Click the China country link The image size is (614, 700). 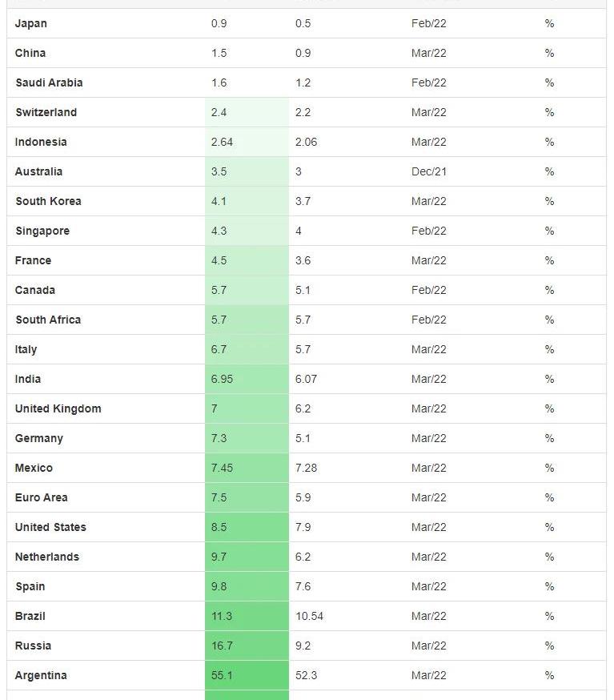coord(30,54)
